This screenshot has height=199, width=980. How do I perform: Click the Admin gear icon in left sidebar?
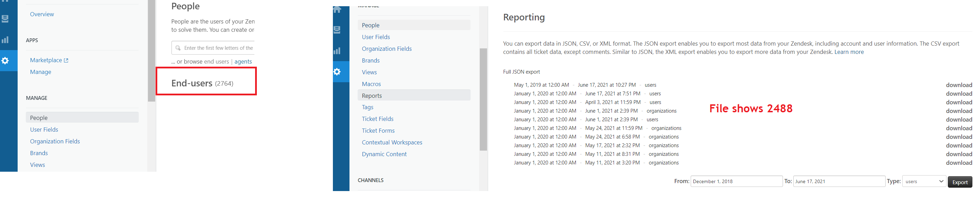[x=5, y=60]
